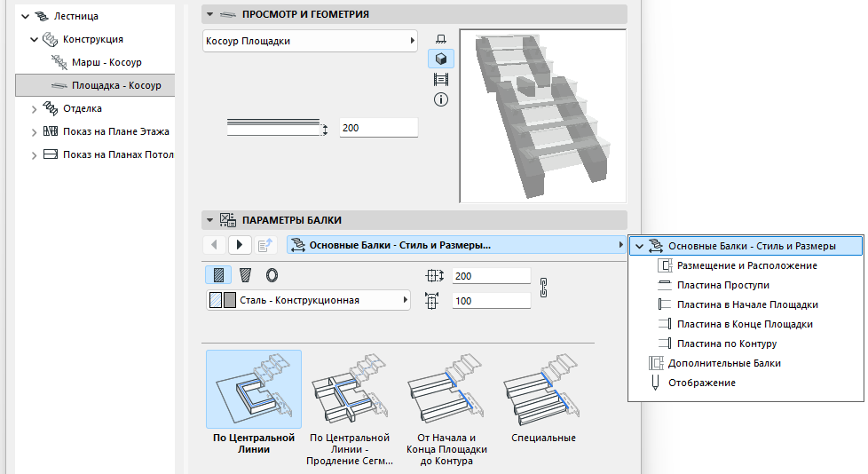This screenshot has width=868, height=474.
Task: Select Пластина в Конце Площадки item
Action: 746,324
